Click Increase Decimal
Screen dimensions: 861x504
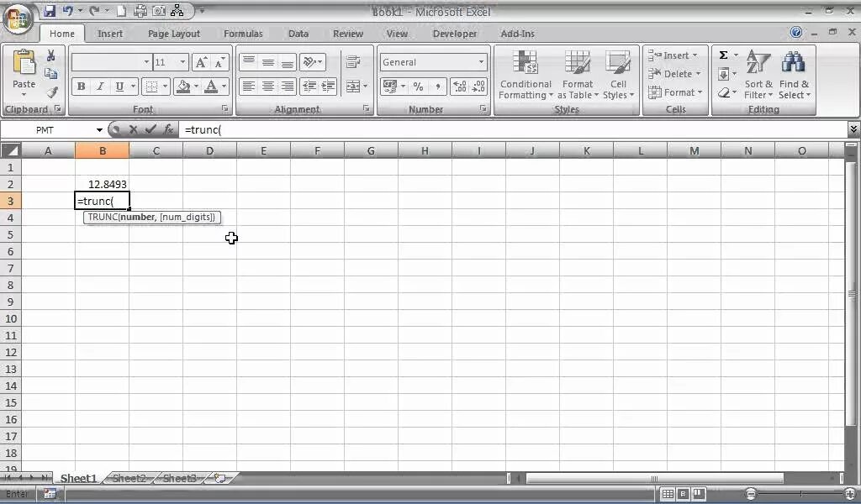click(x=460, y=87)
